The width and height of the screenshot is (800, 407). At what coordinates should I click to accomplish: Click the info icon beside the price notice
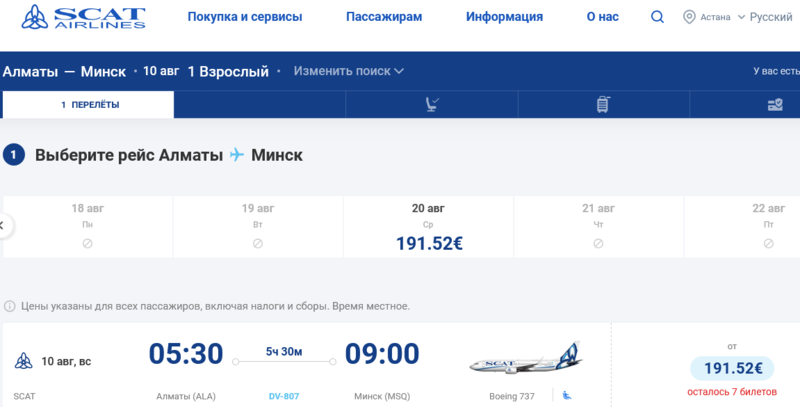(10, 306)
